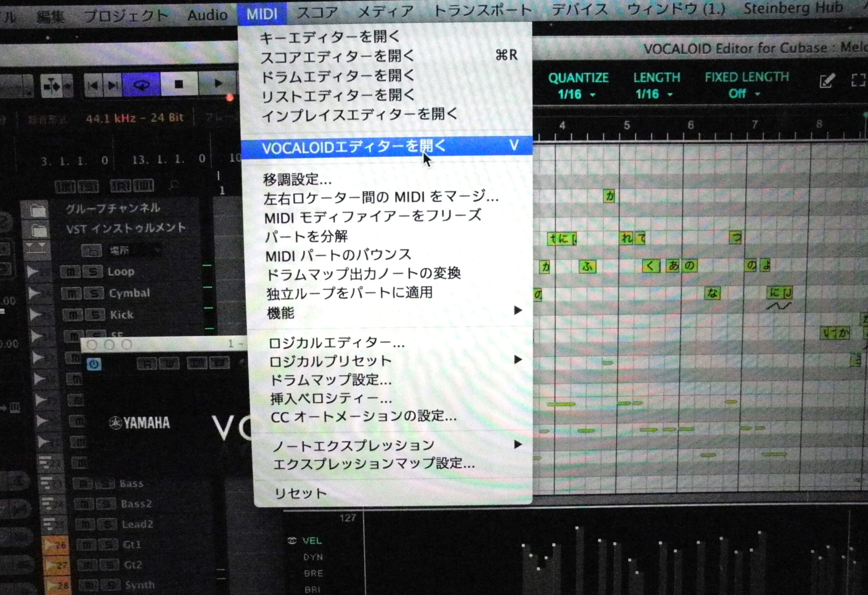Click the stop button in Cubase transport
This screenshot has height=595, width=868.
pyautogui.click(x=179, y=84)
